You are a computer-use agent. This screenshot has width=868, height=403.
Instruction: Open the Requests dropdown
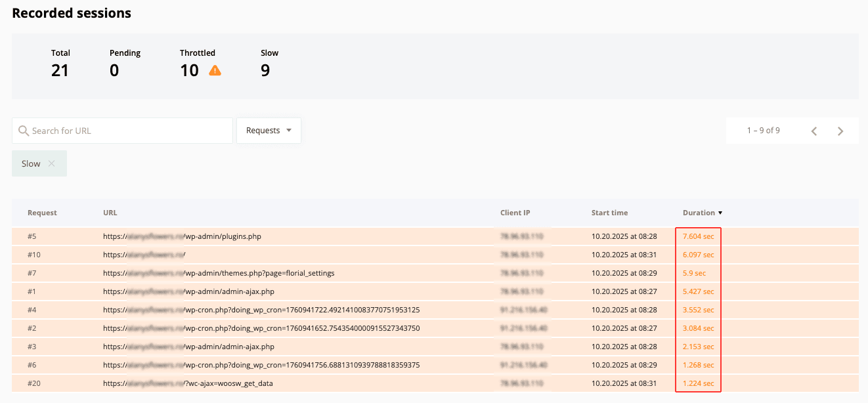click(x=269, y=131)
